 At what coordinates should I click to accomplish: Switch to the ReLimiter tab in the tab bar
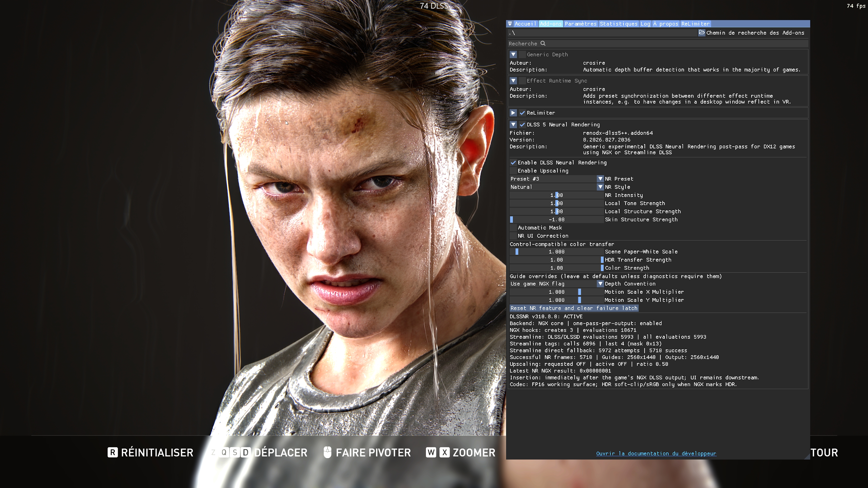(x=695, y=24)
